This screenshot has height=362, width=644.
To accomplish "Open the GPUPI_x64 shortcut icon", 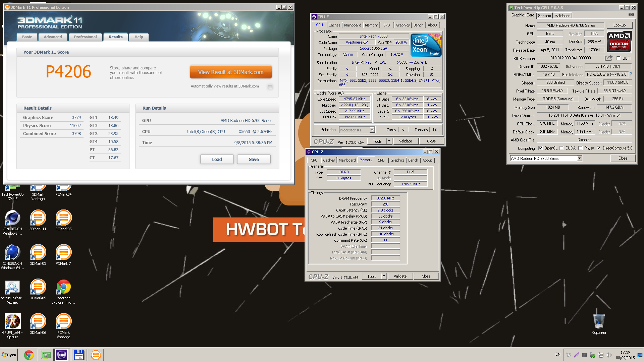I will [12, 326].
